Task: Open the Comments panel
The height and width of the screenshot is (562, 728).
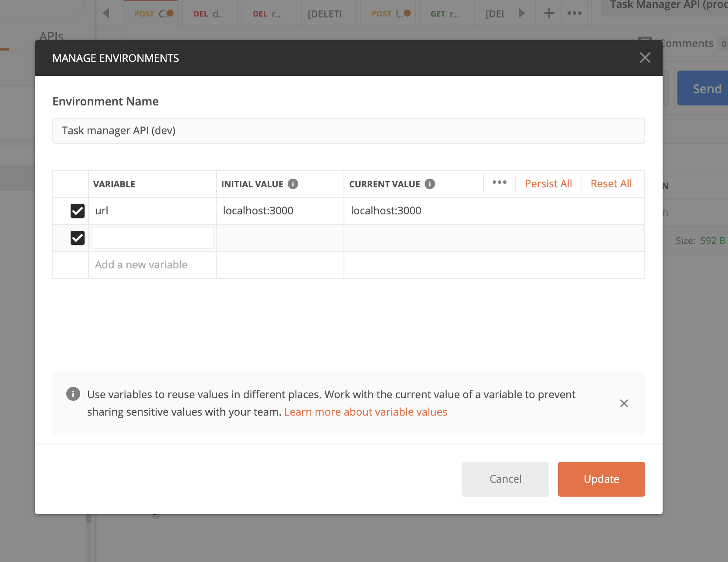Action: click(682, 43)
